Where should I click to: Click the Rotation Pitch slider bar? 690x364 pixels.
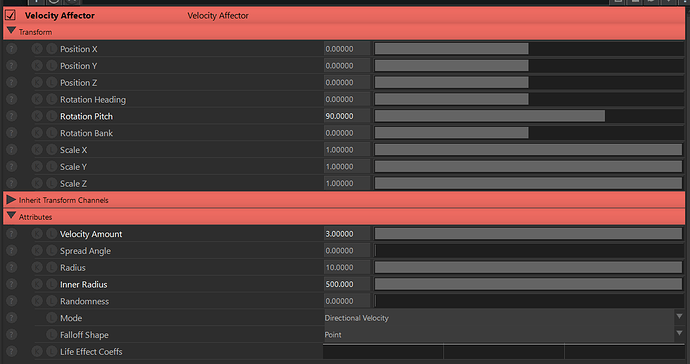[x=529, y=116]
